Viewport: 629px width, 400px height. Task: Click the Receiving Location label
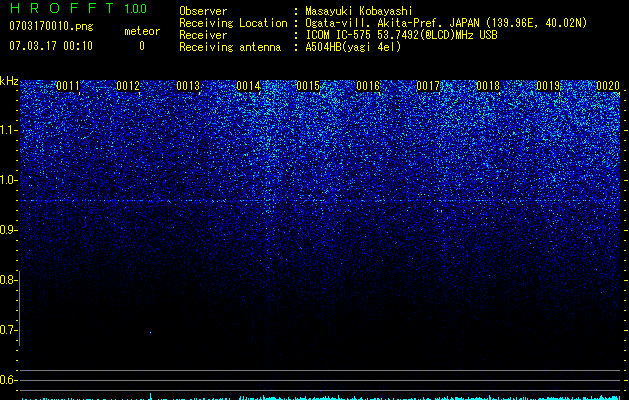(x=233, y=23)
